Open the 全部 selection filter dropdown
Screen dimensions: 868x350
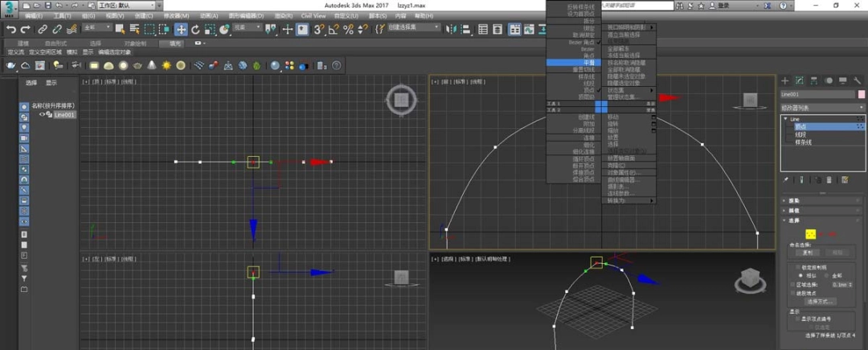pyautogui.click(x=97, y=27)
